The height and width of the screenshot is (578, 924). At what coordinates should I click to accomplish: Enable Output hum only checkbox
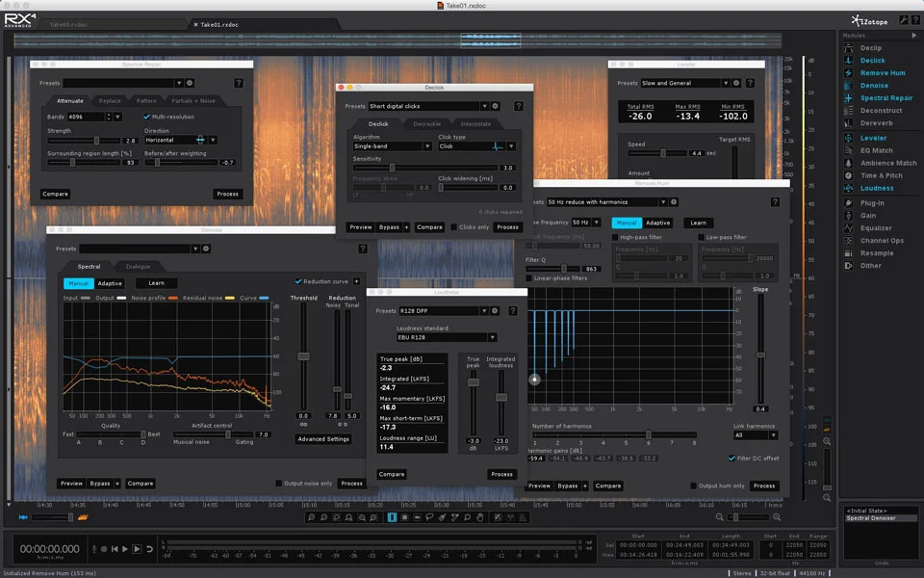(x=694, y=486)
